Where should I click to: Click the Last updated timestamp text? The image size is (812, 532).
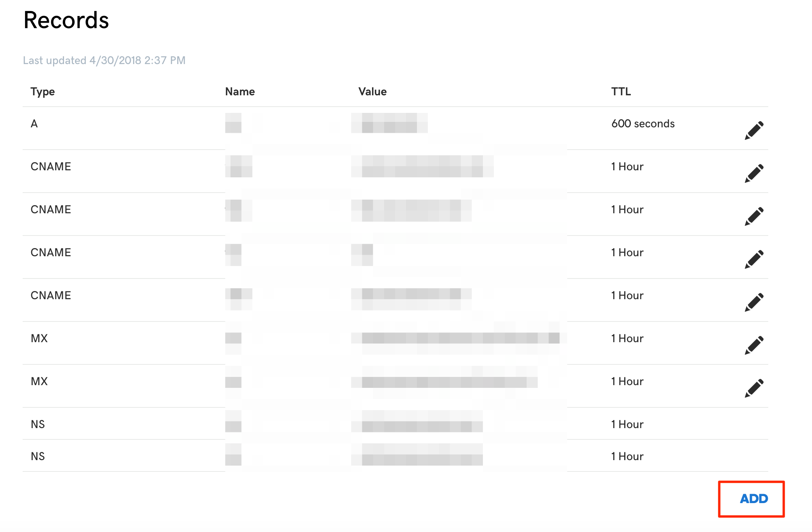pos(104,61)
